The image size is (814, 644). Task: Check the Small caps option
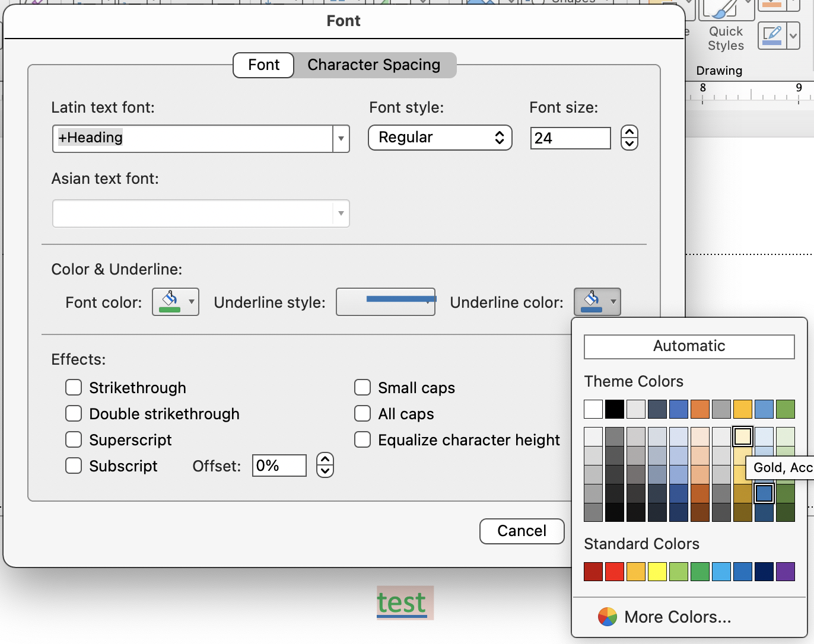[x=363, y=387]
